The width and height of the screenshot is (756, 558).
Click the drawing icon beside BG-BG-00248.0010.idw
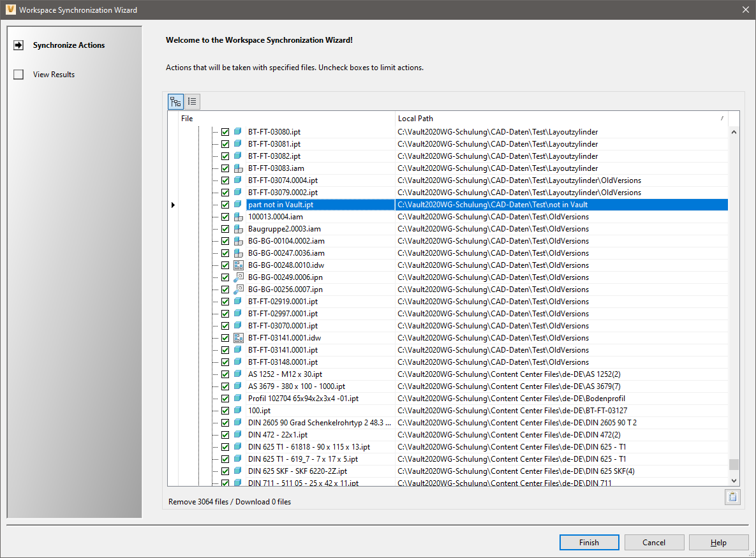point(237,265)
